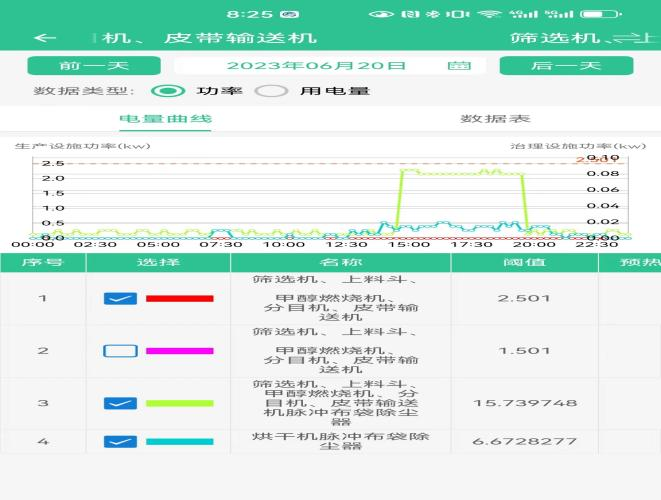Screen dimensions: 661x500
Task: Tap the battery icon in status bar
Action: pos(603,14)
